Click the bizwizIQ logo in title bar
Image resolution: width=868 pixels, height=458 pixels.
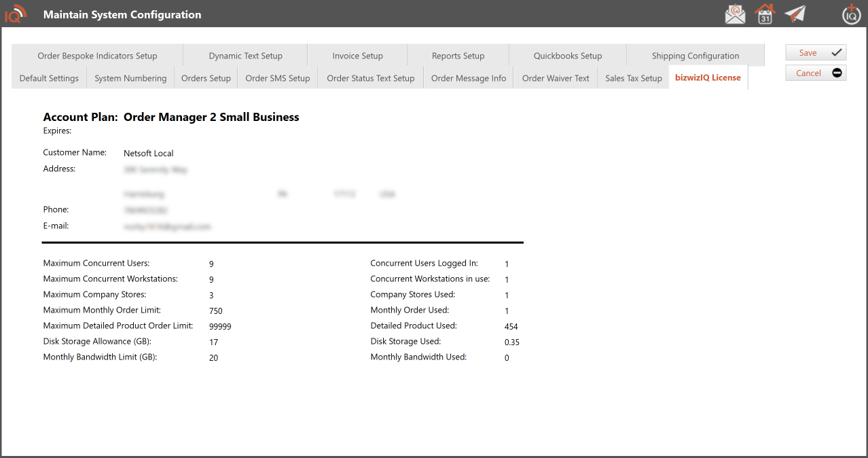coord(15,14)
